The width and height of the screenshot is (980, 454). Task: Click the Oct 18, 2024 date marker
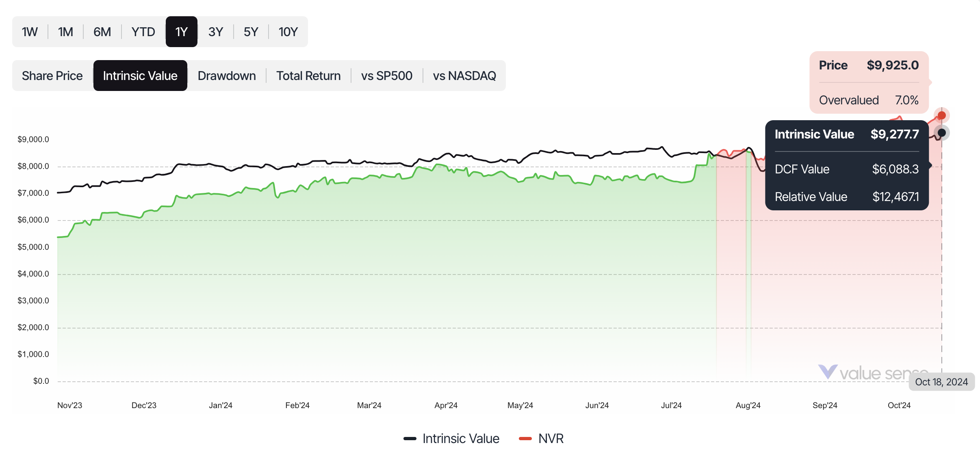tap(942, 381)
